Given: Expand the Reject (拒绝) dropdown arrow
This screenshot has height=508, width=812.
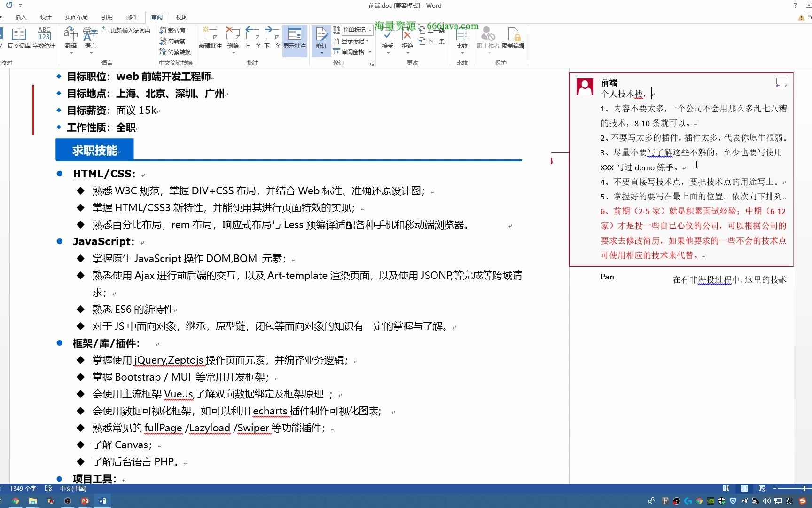Looking at the screenshot, I should click(x=407, y=52).
